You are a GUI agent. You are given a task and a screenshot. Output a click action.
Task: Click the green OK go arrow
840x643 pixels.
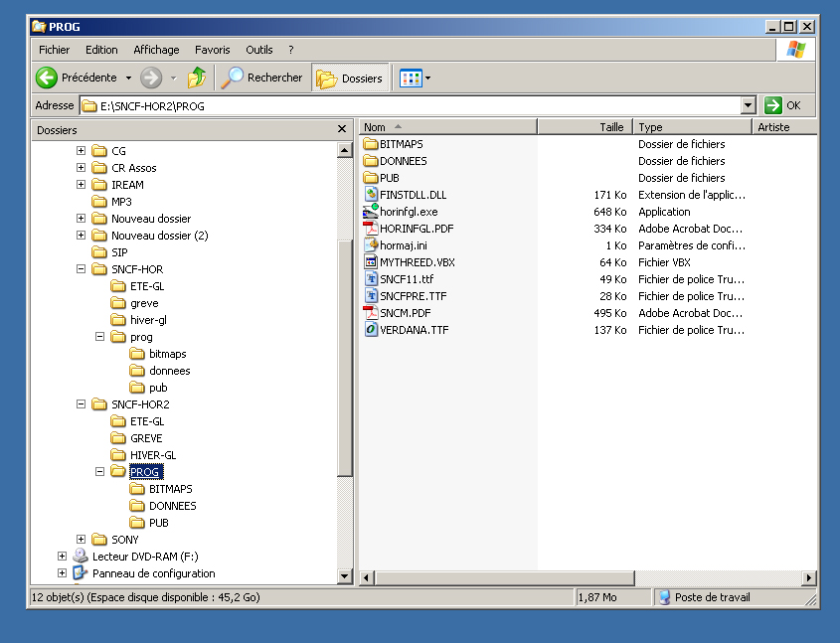[x=773, y=105]
